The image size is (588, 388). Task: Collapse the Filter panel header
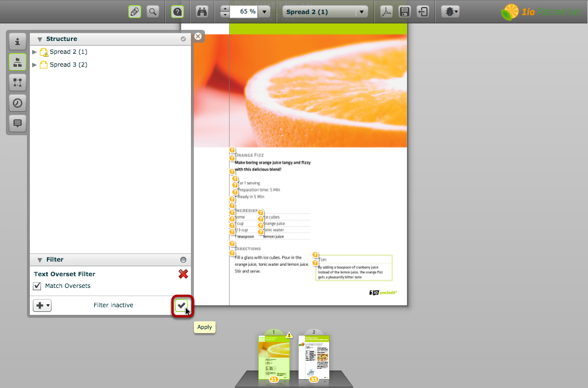click(x=40, y=260)
